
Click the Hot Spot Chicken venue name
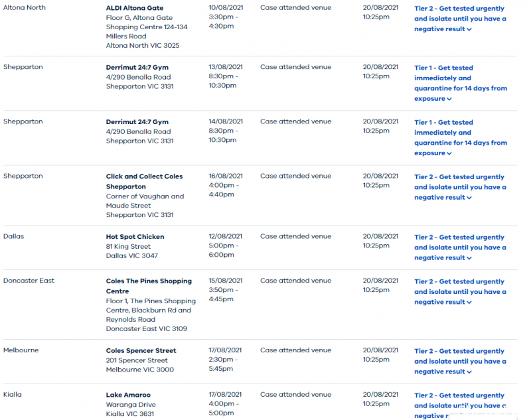click(x=135, y=237)
